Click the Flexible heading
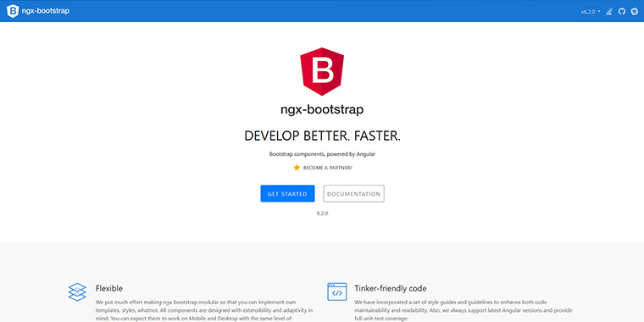644x322 pixels. pos(108,288)
